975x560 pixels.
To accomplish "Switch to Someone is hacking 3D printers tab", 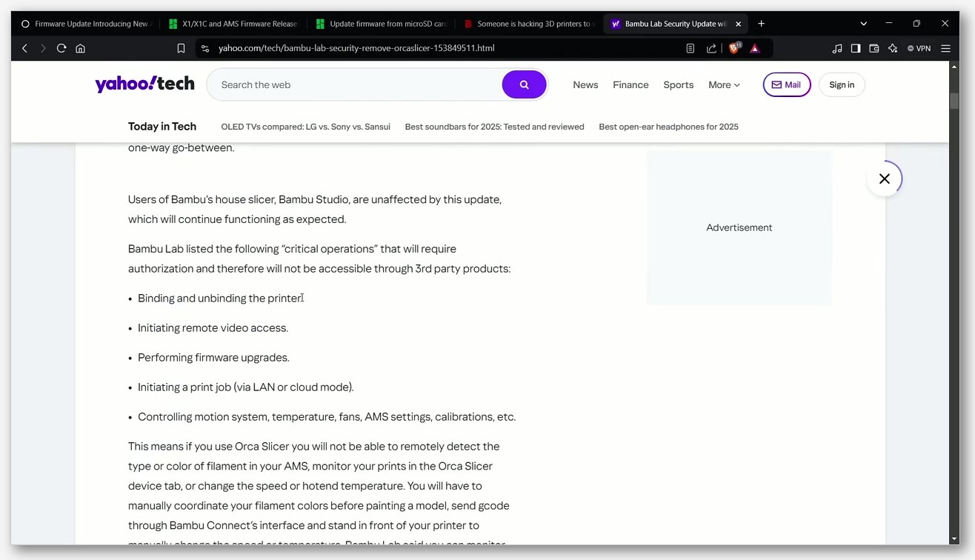I will pyautogui.click(x=528, y=24).
